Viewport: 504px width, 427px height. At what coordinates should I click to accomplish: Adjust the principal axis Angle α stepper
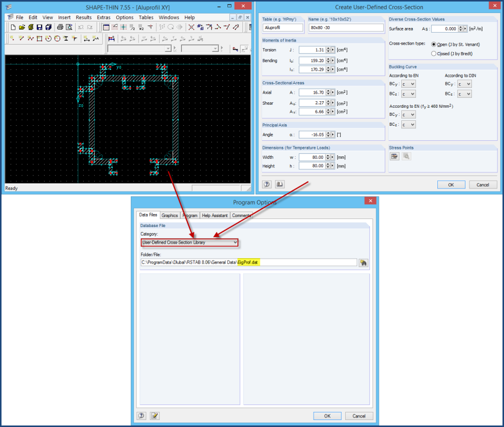pyautogui.click(x=328, y=135)
